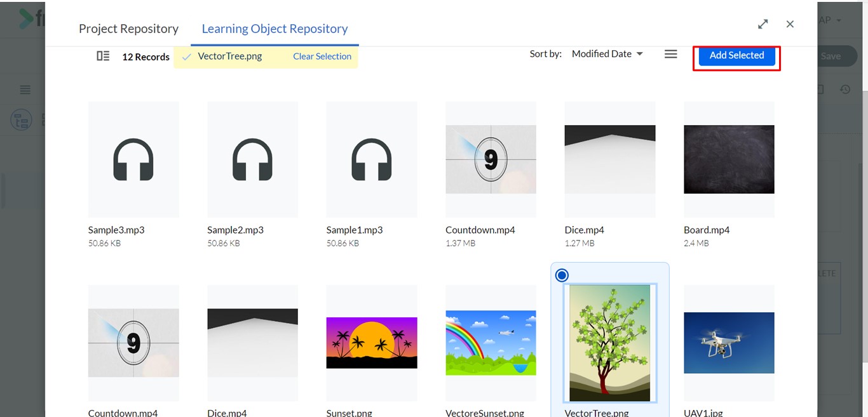Select the Sample2.mp3 headphones icon
The image size is (868, 417).
point(252,159)
